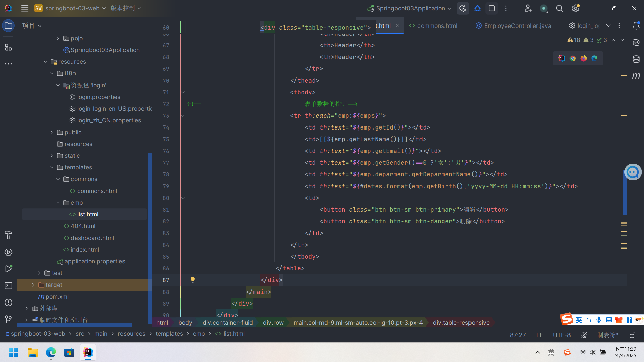Viewport: 644px width, 362px height.
Task: Open Code With Me user icon
Action: coord(528,8)
